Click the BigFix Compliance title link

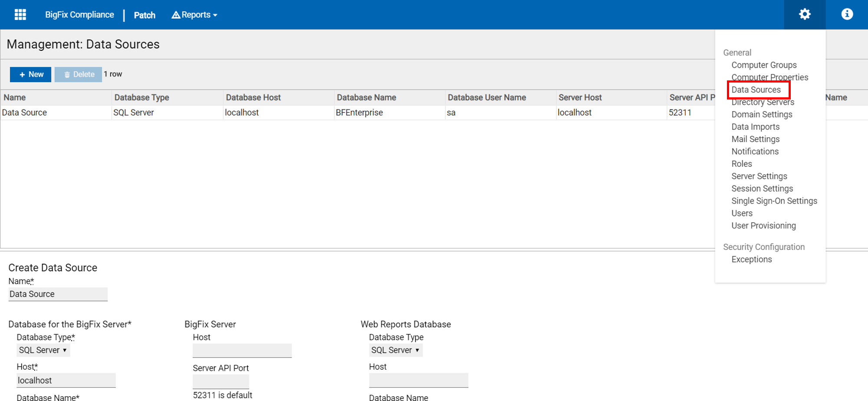(x=79, y=15)
